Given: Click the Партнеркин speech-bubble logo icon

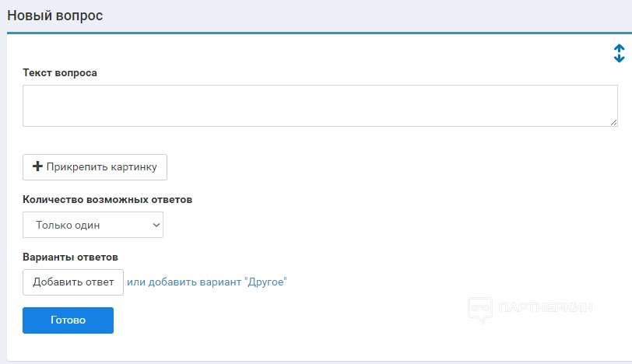Looking at the screenshot, I should (x=479, y=310).
